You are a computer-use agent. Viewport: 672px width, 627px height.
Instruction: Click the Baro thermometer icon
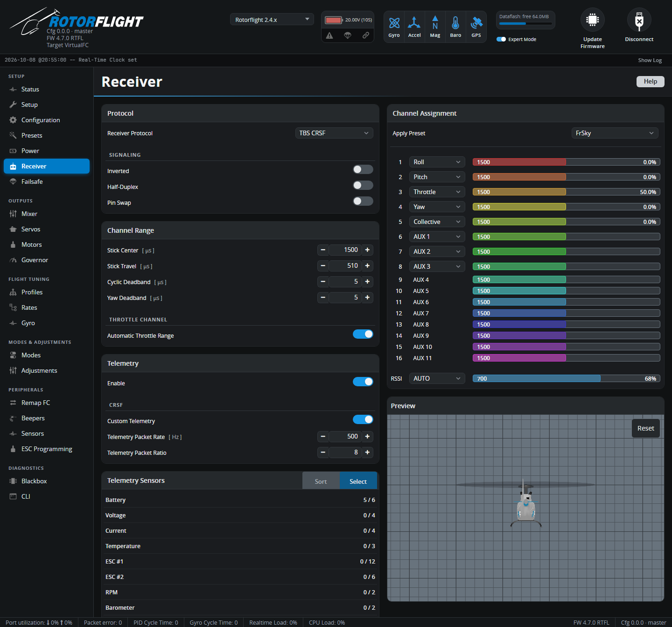pyautogui.click(x=455, y=23)
